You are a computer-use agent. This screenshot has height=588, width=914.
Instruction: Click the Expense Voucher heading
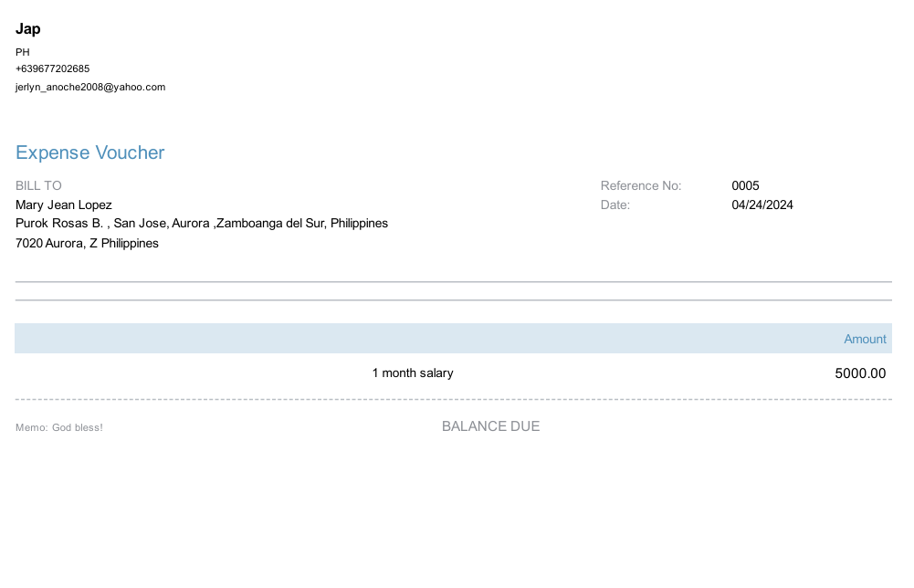coord(89,152)
